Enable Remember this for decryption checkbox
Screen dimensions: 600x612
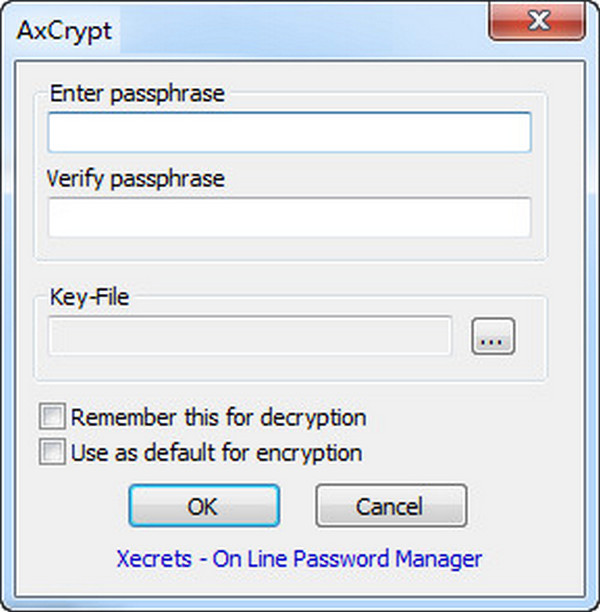point(53,416)
